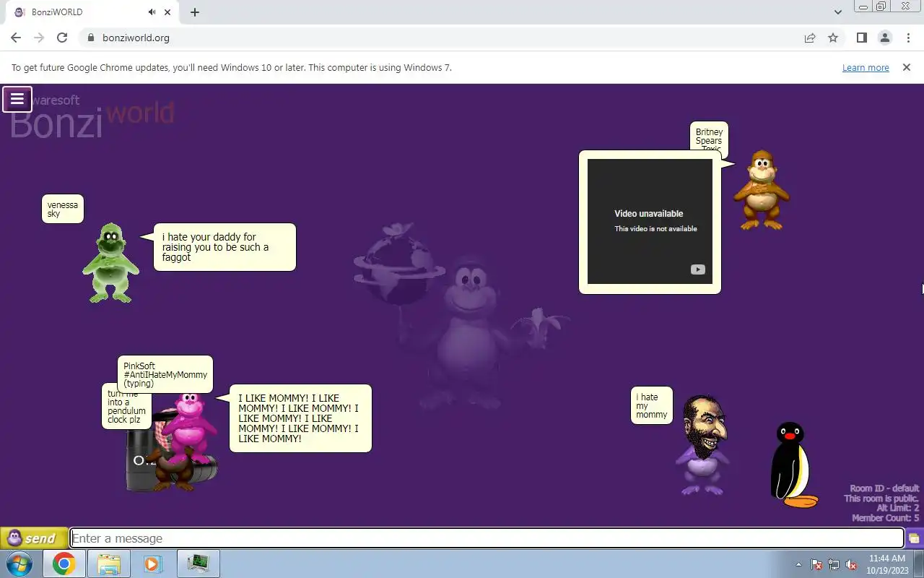Click the PinkSoft name tag
The width and height of the screenshot is (924, 578).
point(165,374)
